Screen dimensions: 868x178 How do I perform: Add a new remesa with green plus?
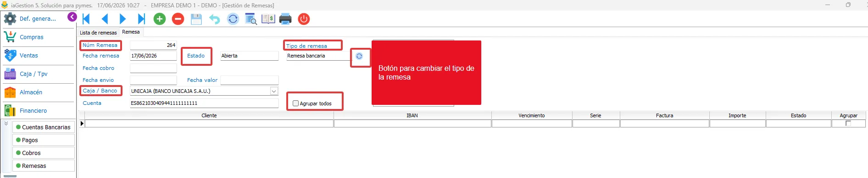coord(160,19)
